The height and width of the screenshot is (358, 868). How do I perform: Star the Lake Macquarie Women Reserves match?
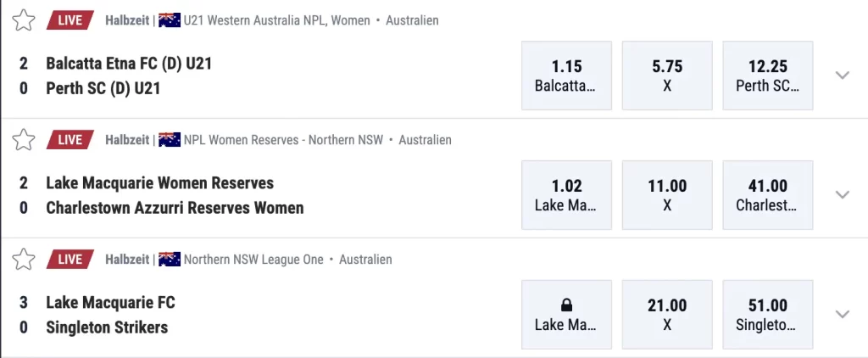24,140
